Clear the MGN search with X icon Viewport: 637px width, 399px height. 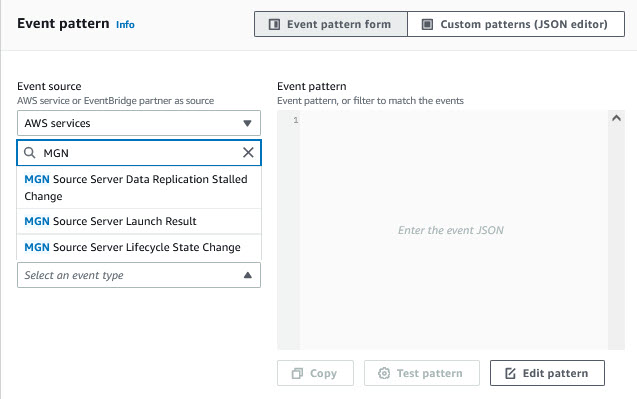(x=248, y=152)
